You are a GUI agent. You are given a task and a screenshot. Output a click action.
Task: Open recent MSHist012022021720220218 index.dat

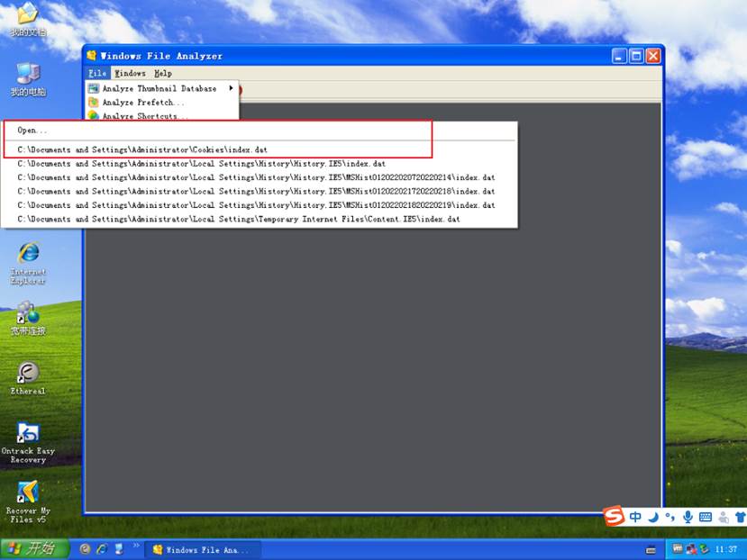[260, 191]
